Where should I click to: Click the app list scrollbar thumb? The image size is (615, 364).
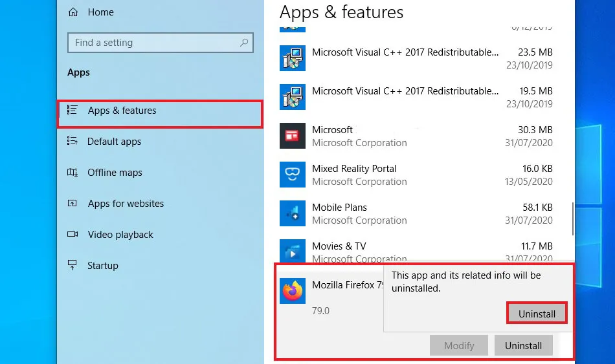pyautogui.click(x=573, y=219)
